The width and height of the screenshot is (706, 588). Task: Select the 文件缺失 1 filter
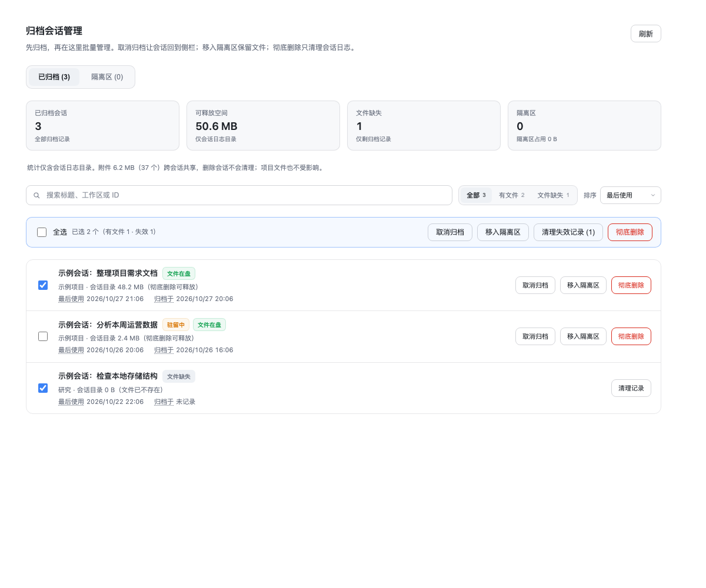553,195
